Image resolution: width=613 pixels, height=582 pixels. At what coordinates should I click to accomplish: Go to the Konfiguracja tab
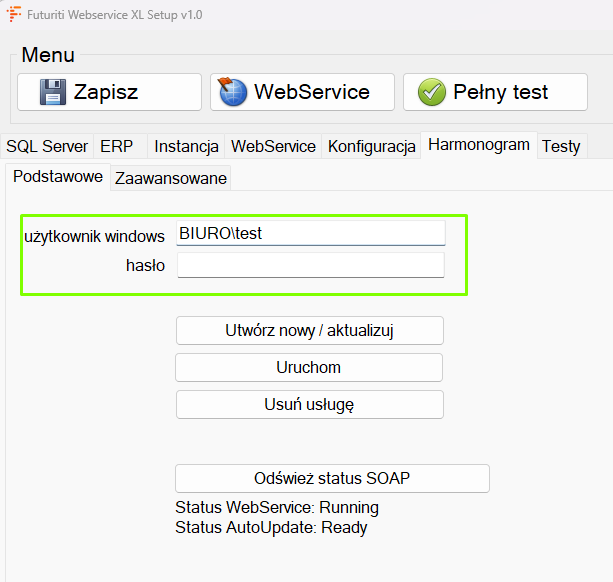[x=371, y=146]
